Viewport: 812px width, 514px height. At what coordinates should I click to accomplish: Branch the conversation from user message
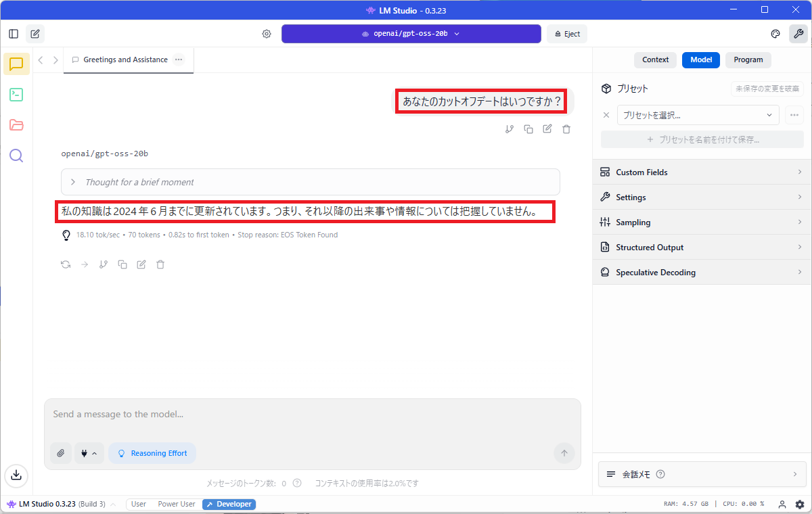point(510,129)
